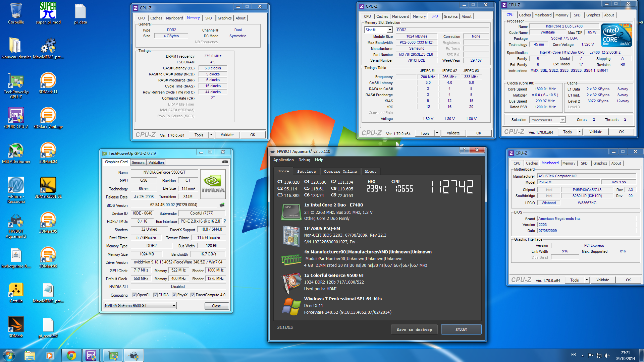Open the hwbotprime desktop icon
This screenshot has width=644, height=362.
click(16, 258)
